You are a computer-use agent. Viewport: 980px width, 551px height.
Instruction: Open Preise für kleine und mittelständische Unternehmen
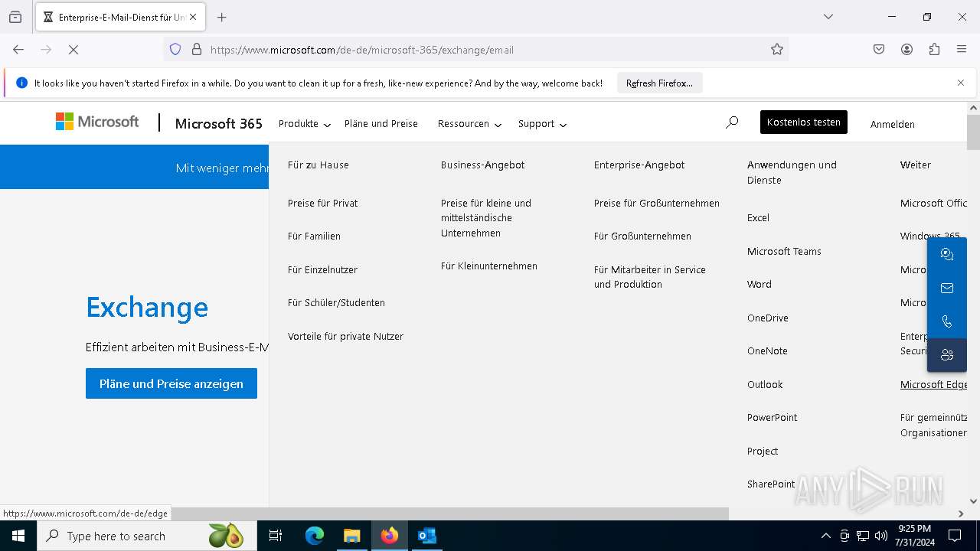[x=486, y=218]
